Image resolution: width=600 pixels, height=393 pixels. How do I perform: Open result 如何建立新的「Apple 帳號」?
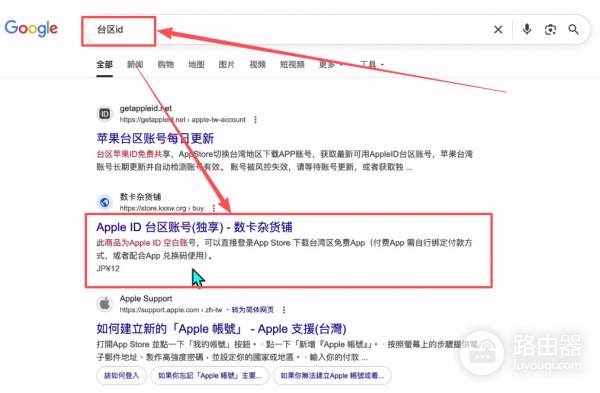click(x=221, y=329)
